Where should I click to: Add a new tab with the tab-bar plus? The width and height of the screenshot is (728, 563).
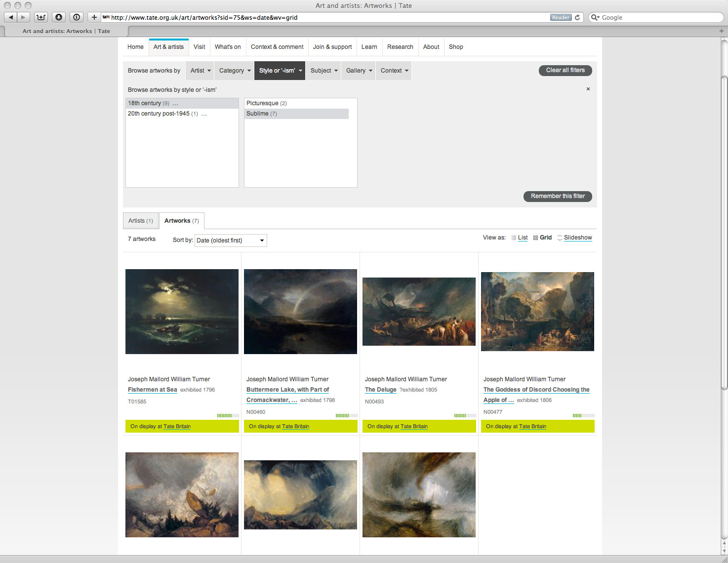(722, 31)
